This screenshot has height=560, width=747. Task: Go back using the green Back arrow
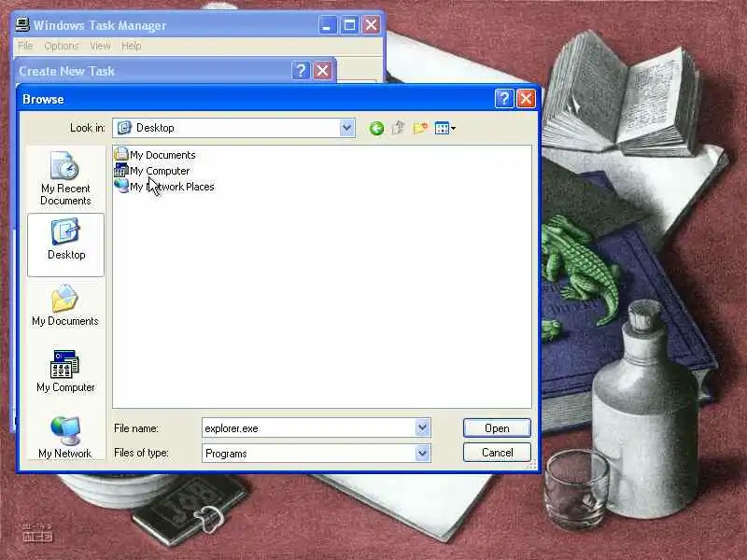tap(376, 128)
